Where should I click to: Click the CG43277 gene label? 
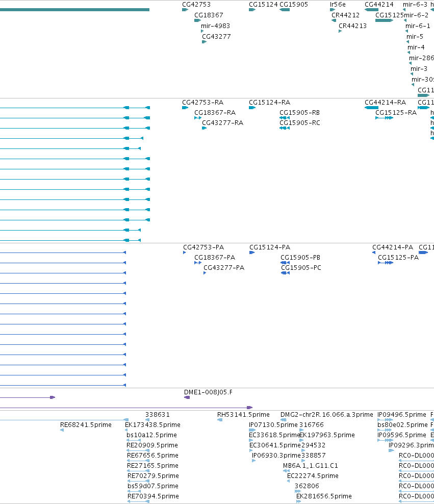click(x=216, y=37)
